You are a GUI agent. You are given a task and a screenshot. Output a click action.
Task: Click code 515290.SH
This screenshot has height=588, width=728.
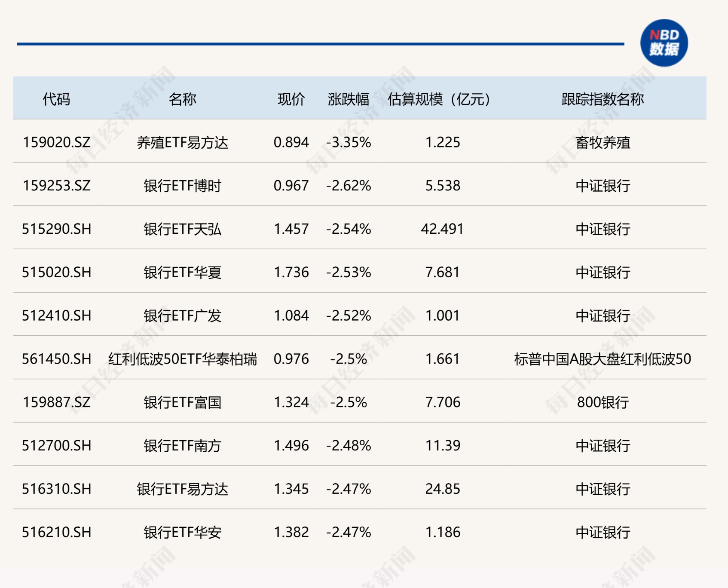tap(57, 229)
